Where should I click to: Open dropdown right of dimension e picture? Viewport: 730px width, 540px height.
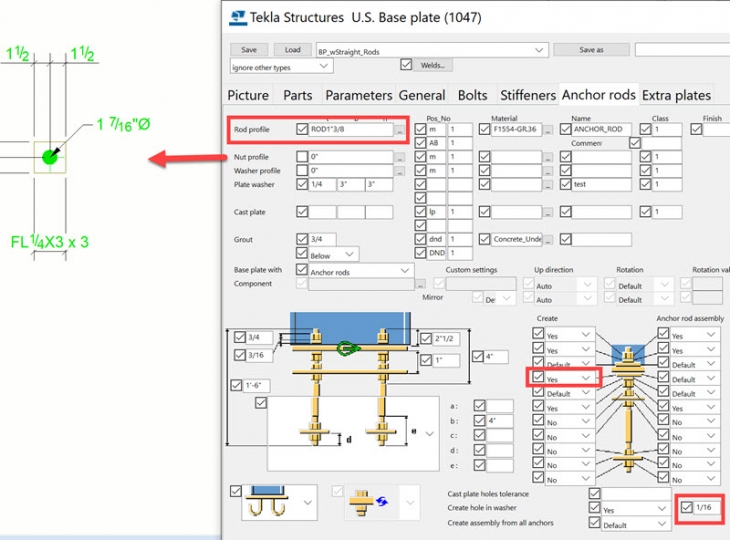[x=429, y=433]
